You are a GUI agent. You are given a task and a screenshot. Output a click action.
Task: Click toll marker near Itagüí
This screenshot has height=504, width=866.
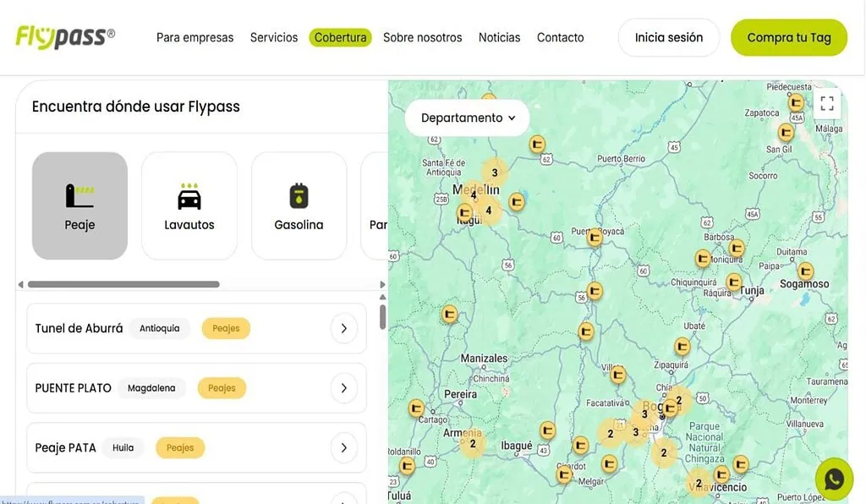[465, 212]
